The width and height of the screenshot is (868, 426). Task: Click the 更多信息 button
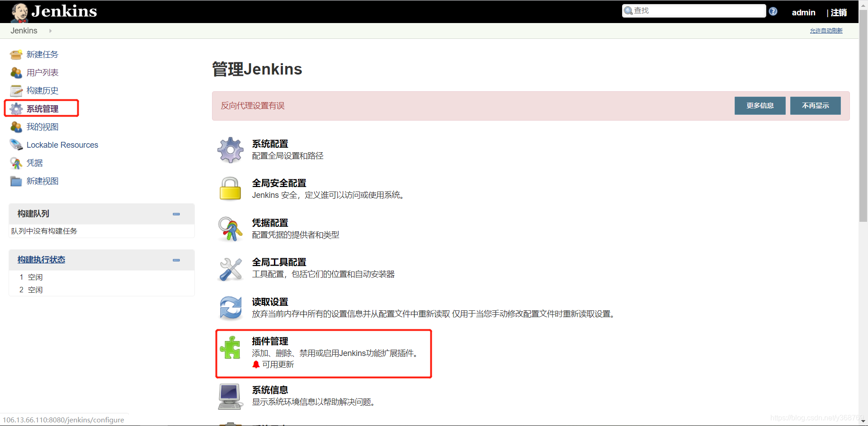(x=760, y=106)
